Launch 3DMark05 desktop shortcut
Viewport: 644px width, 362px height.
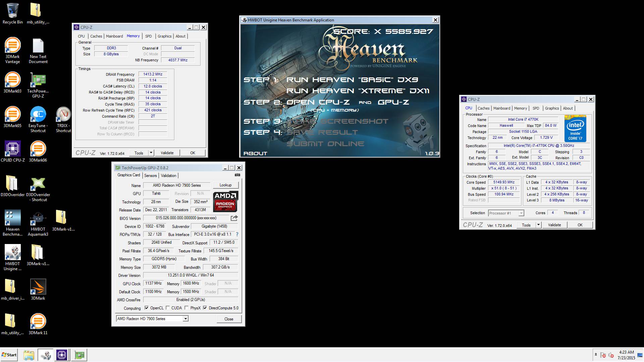coord(12,117)
